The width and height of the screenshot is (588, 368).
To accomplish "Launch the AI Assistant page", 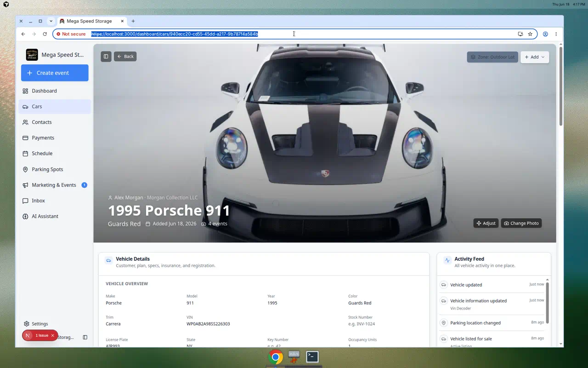I will (55, 216).
